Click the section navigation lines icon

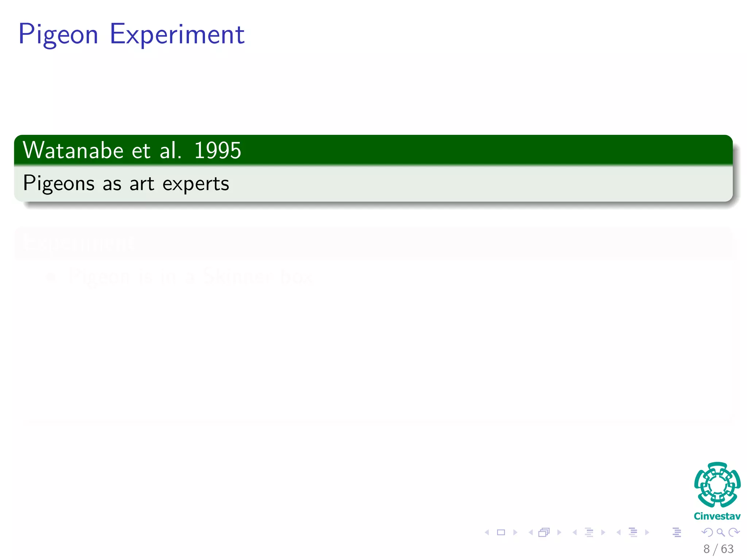coord(633,533)
